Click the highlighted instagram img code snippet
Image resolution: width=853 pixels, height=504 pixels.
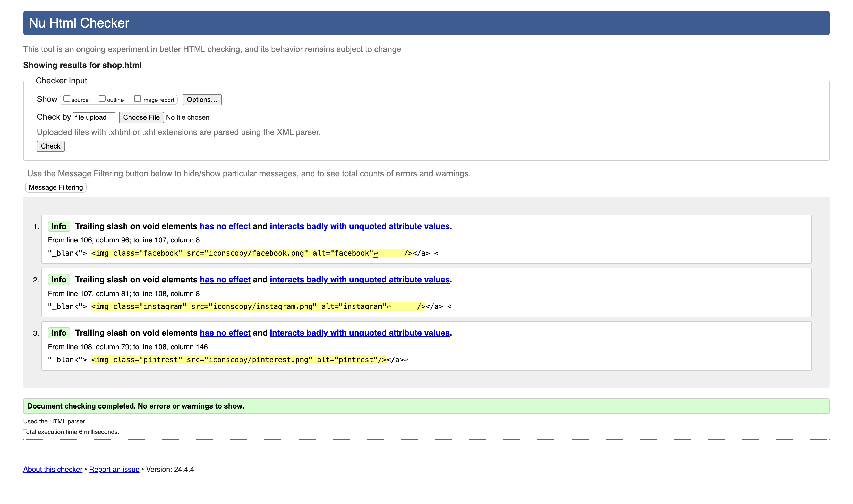(258, 307)
